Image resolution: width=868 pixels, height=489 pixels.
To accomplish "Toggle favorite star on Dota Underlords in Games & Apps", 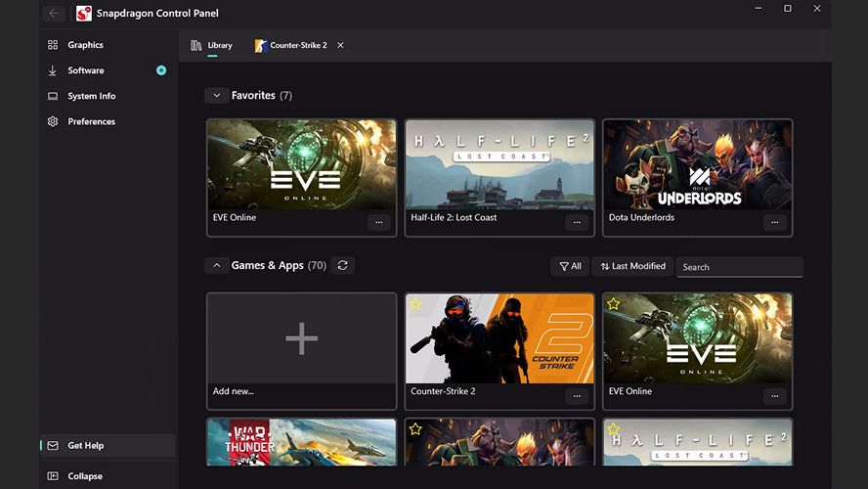I will (415, 428).
